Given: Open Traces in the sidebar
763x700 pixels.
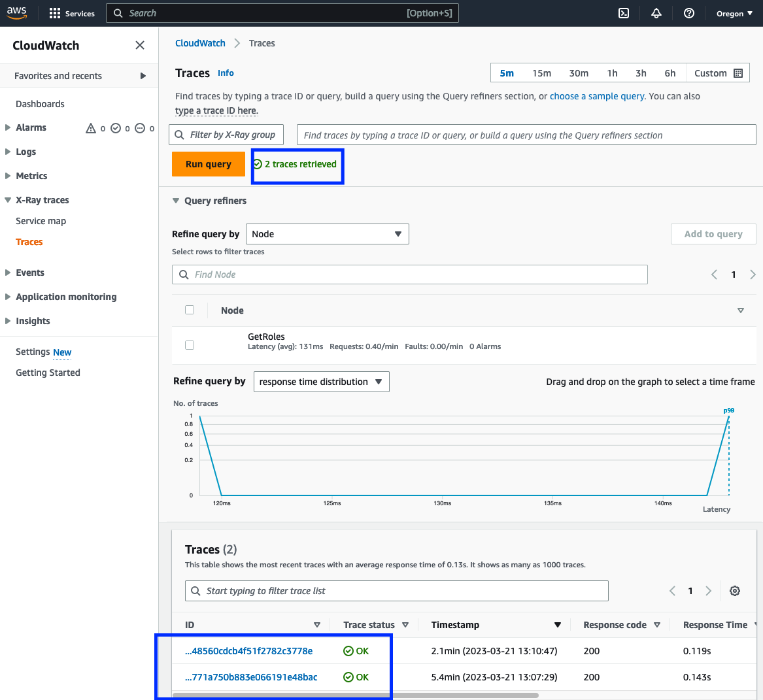Looking at the screenshot, I should (x=29, y=242).
